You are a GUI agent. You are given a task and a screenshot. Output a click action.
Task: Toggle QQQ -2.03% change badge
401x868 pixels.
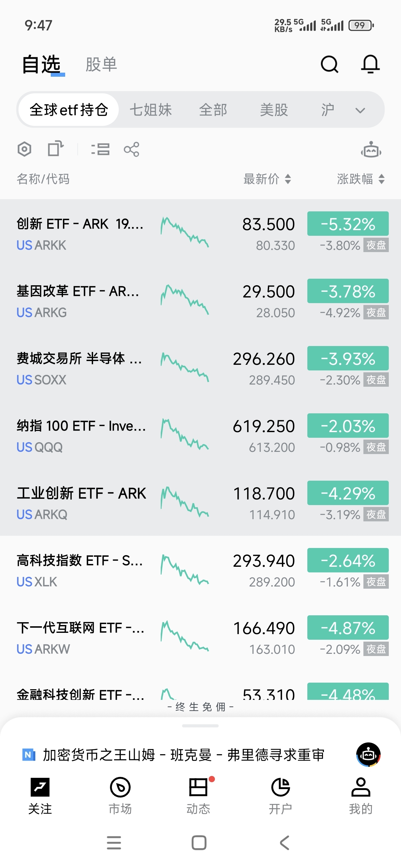[348, 426]
